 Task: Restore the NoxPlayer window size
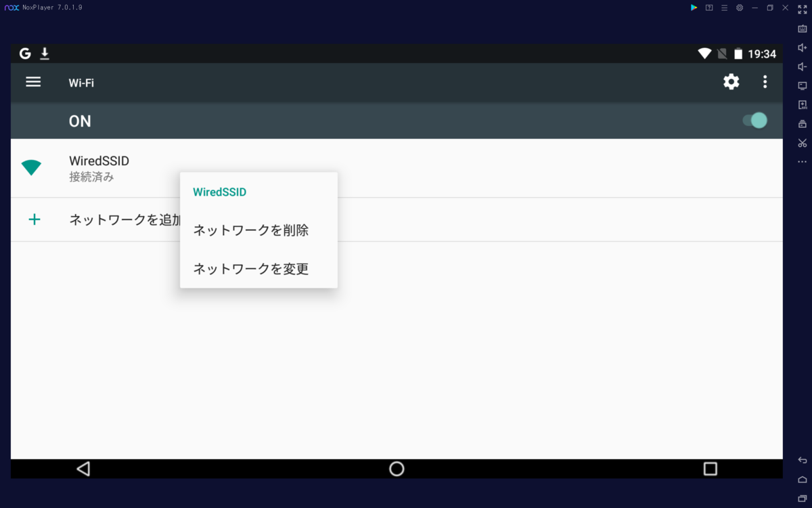pos(770,7)
